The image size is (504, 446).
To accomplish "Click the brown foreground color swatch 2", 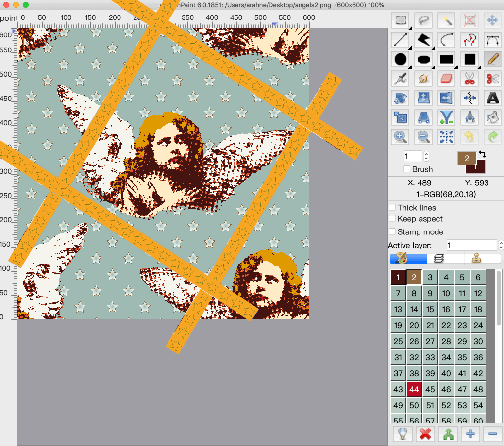I will pos(467,158).
